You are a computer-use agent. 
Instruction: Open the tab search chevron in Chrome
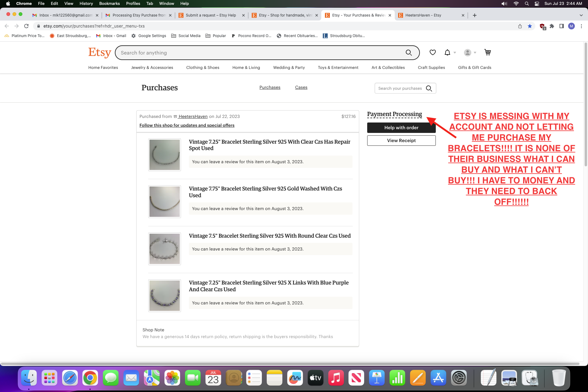[581, 15]
